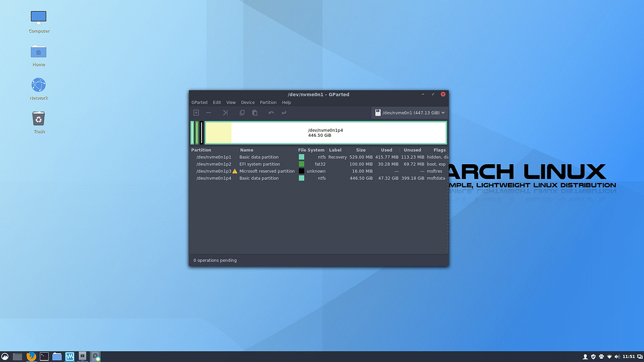This screenshot has width=644, height=362.
Task: Open the terminal from the taskbar
Action: click(x=44, y=356)
